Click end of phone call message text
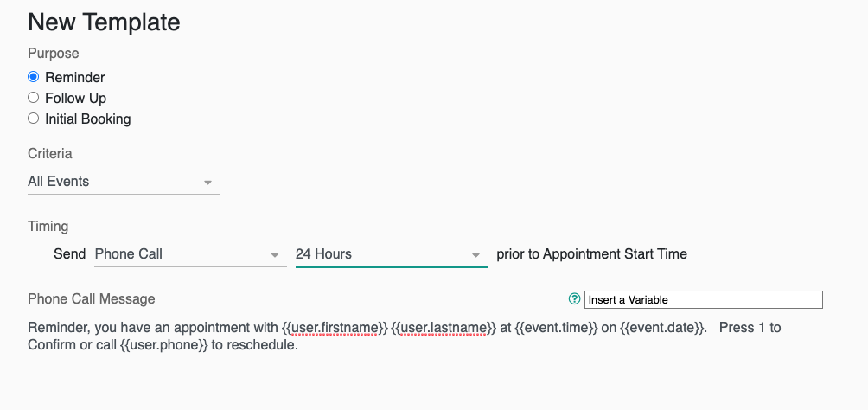The height and width of the screenshot is (410, 868). 297,346
